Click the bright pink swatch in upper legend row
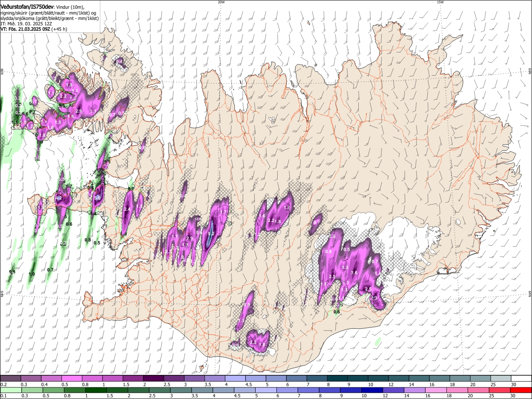 (x=71, y=379)
